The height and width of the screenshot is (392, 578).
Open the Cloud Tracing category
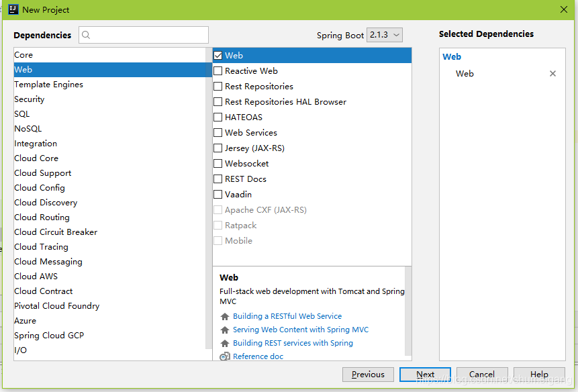(x=110, y=246)
